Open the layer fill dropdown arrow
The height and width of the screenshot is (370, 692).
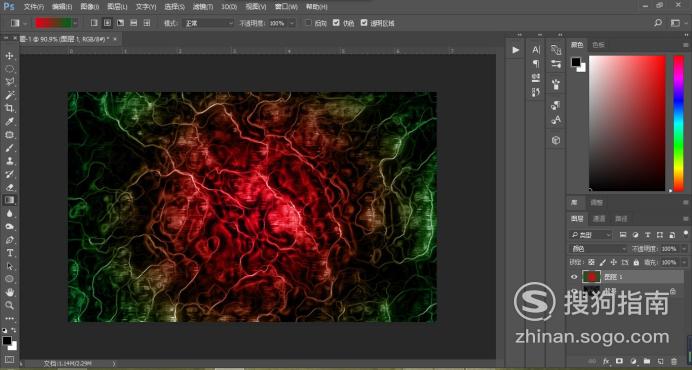684,262
